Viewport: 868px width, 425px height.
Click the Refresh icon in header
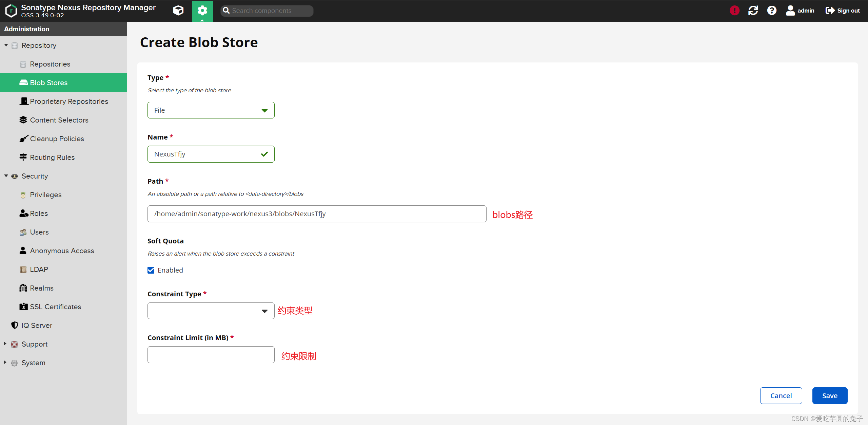coord(753,11)
